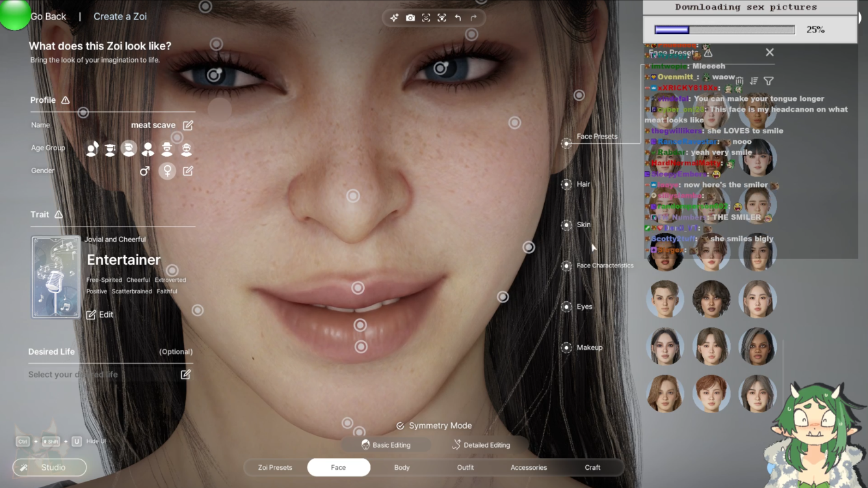868x488 pixels.
Task: Click the nose tip adjustment point
Action: click(353, 196)
